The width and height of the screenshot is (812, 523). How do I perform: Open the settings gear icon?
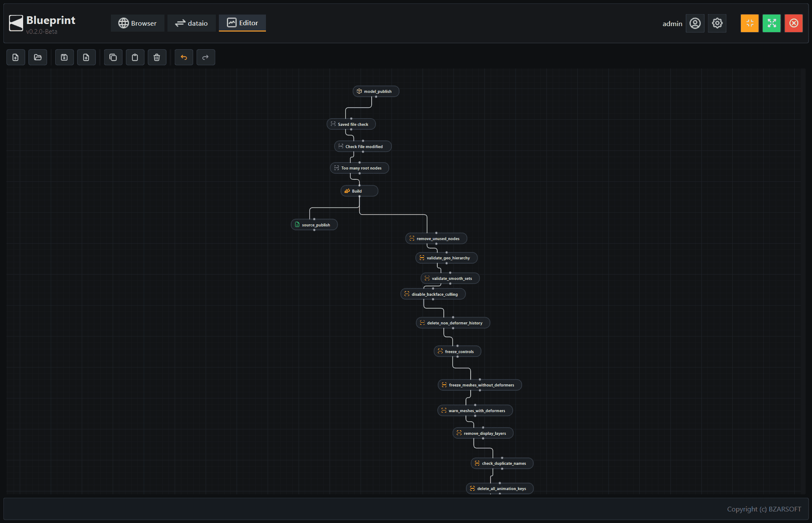point(717,23)
